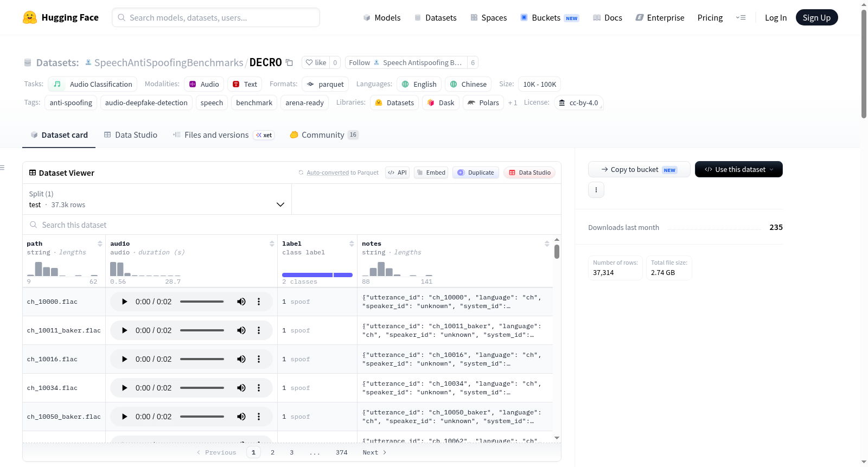The image size is (868, 467).
Task: Like the DECRO dataset
Action: click(x=316, y=62)
